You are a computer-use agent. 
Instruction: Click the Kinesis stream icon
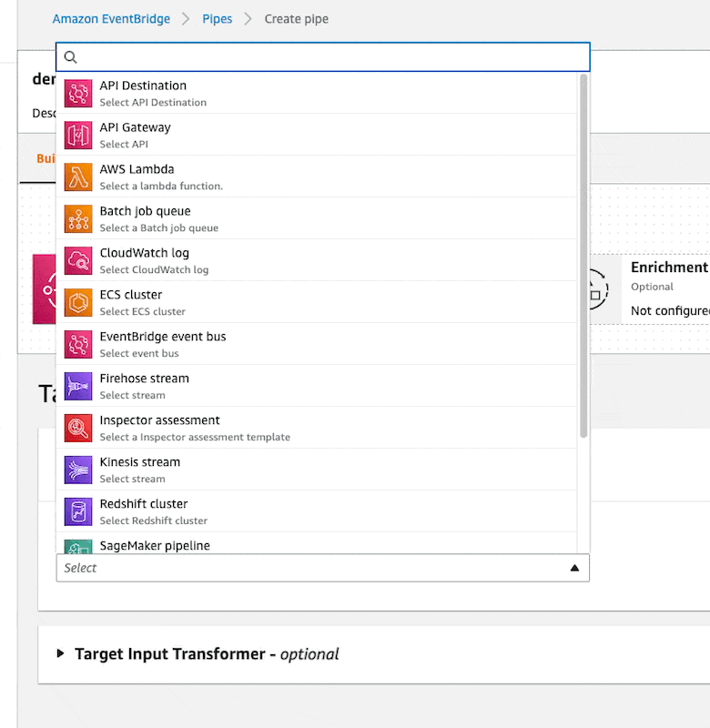pos(78,470)
